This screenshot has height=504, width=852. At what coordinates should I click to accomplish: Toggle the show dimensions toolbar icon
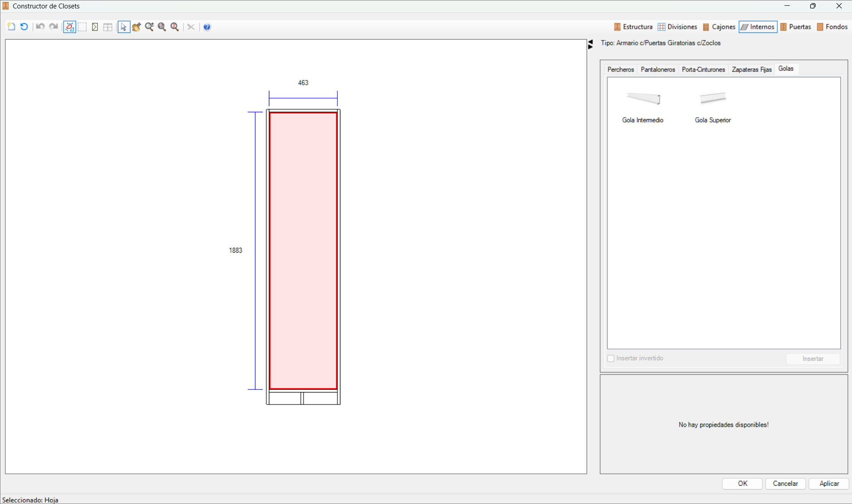[69, 27]
